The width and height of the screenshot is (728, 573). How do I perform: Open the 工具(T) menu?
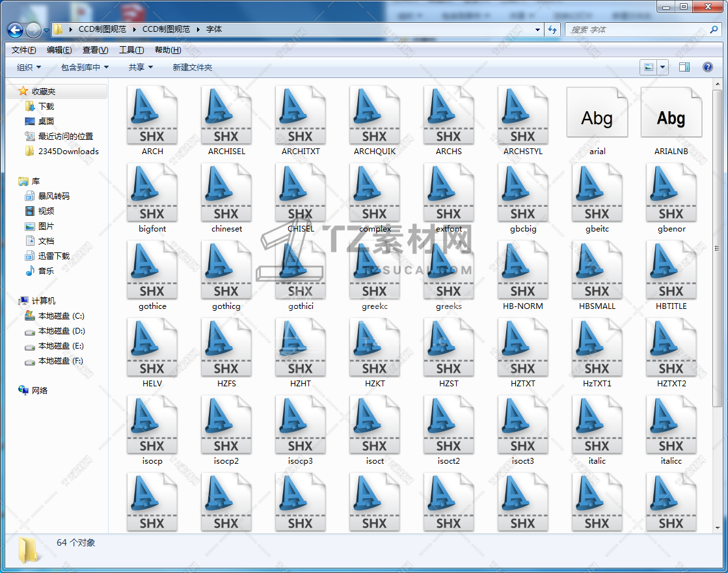coord(131,49)
